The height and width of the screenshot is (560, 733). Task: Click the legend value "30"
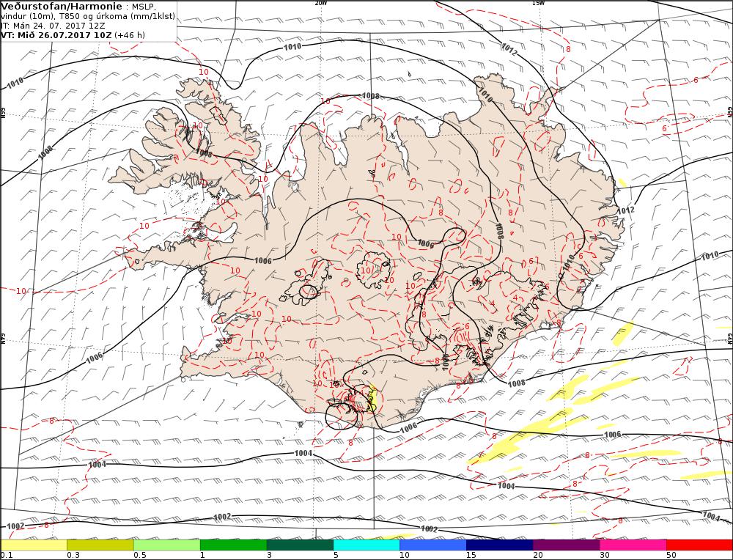(x=605, y=556)
